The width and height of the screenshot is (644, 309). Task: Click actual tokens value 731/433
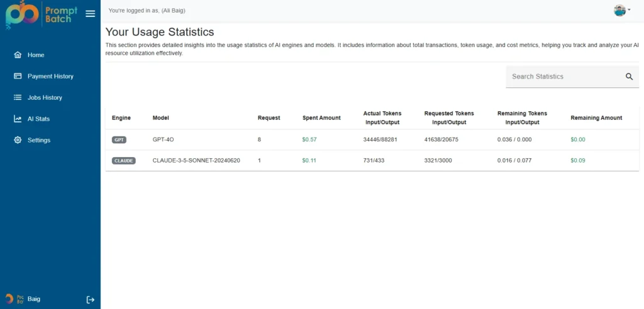point(374,160)
